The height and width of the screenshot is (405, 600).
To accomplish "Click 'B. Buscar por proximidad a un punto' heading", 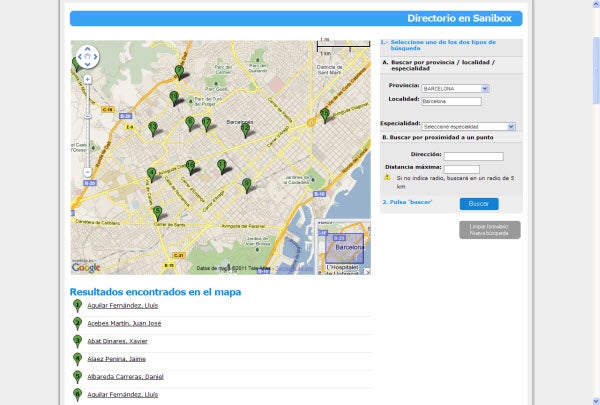I will 438,137.
